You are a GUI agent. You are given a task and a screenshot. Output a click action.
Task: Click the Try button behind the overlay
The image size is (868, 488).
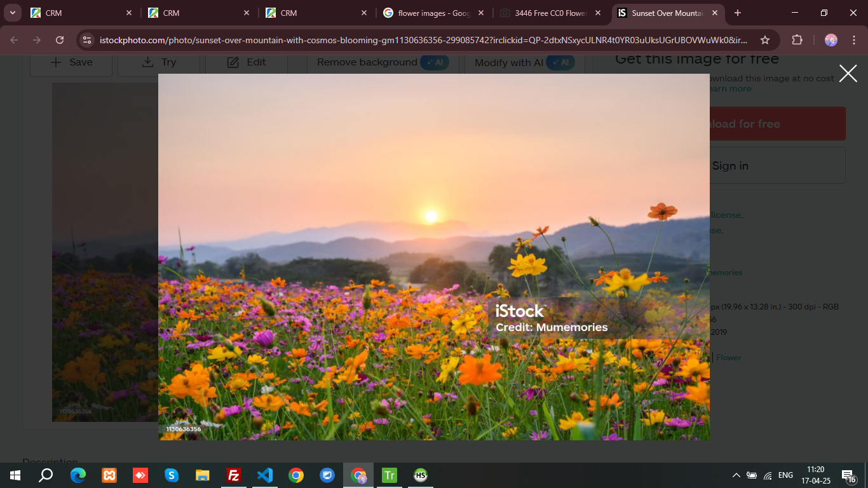[159, 62]
